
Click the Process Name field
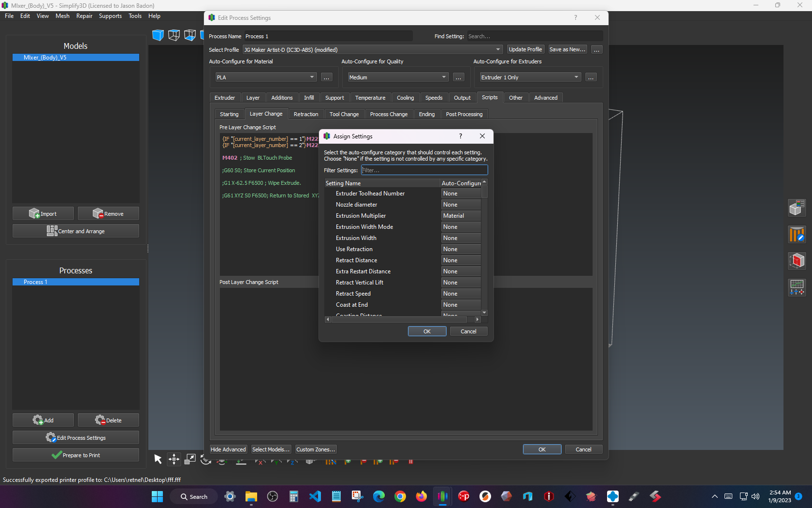coord(328,36)
